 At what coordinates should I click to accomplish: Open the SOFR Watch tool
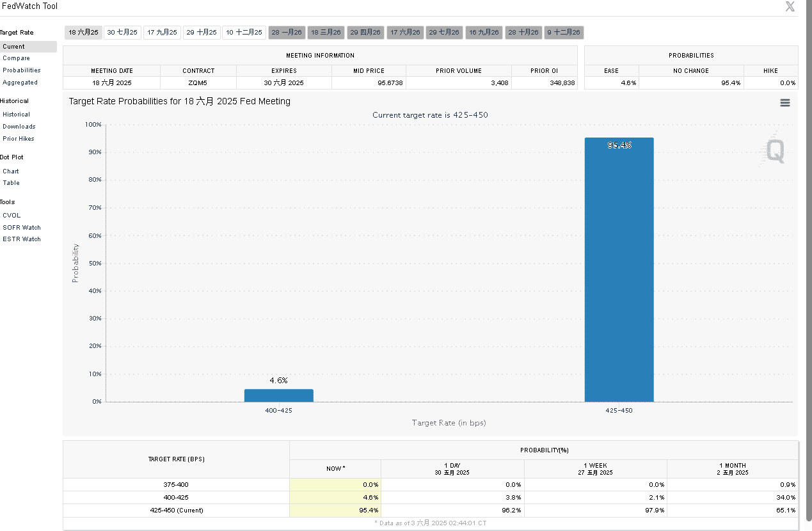[x=21, y=228]
